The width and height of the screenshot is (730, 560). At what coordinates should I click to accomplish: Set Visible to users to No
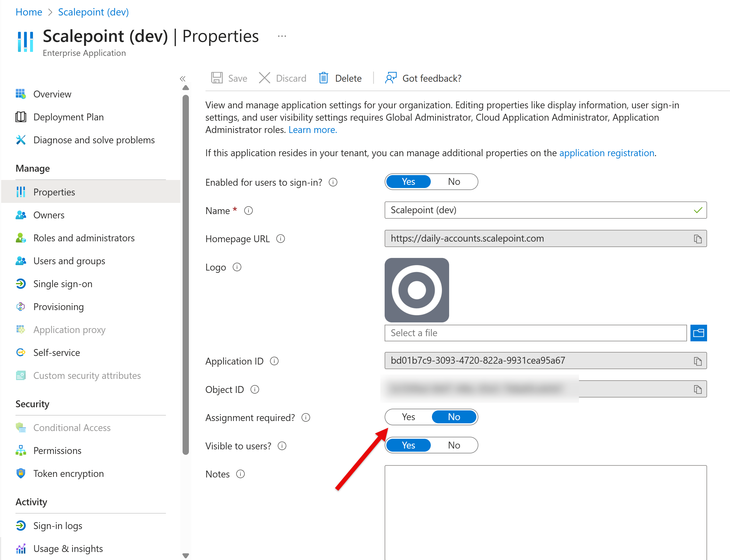(x=454, y=445)
